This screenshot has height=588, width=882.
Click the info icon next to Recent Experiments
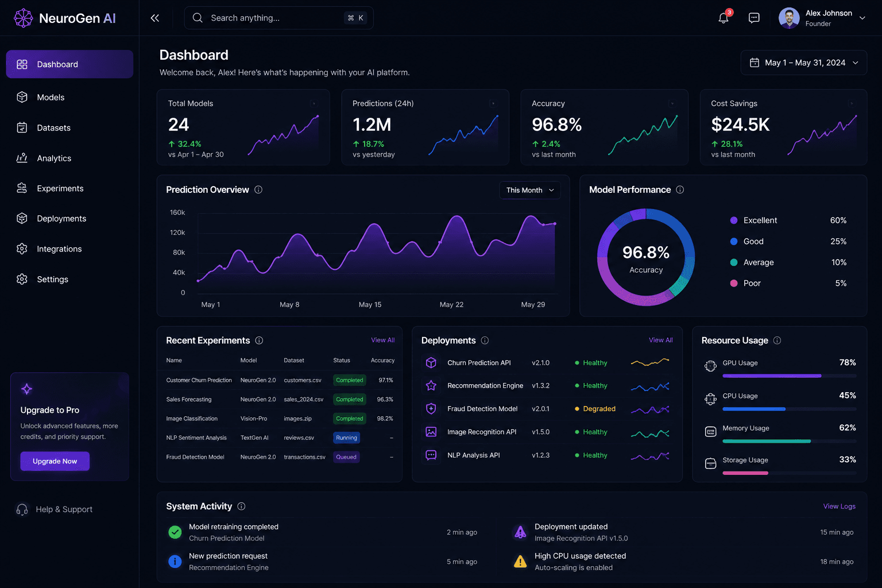coord(259,341)
